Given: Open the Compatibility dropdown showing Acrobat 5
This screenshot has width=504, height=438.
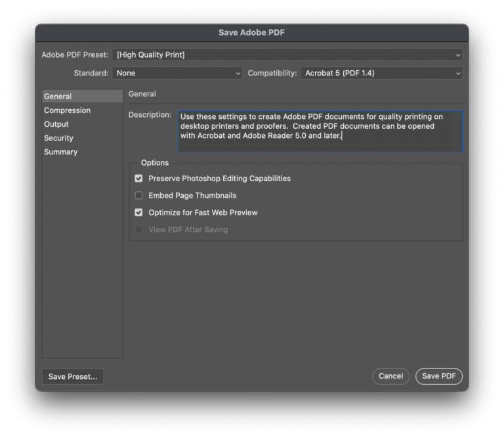Looking at the screenshot, I should 382,74.
